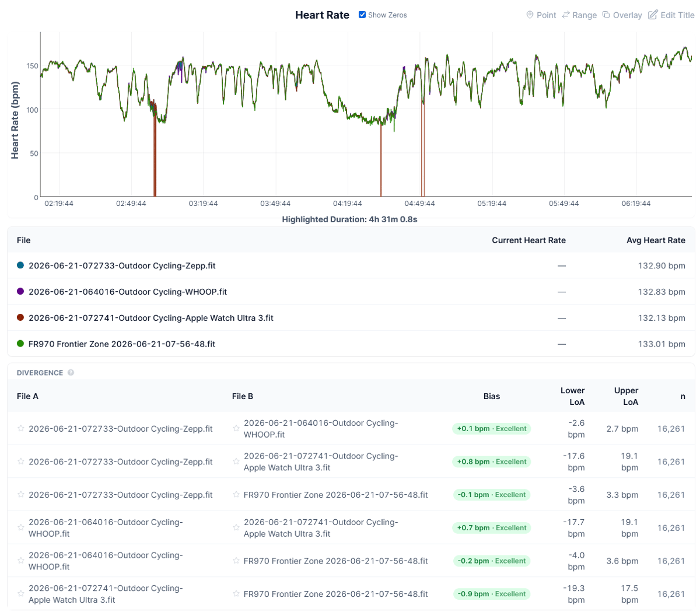Star File A Zepp in the -0.1 bpm row
Viewport: 700px width, 612px height.
(21, 494)
